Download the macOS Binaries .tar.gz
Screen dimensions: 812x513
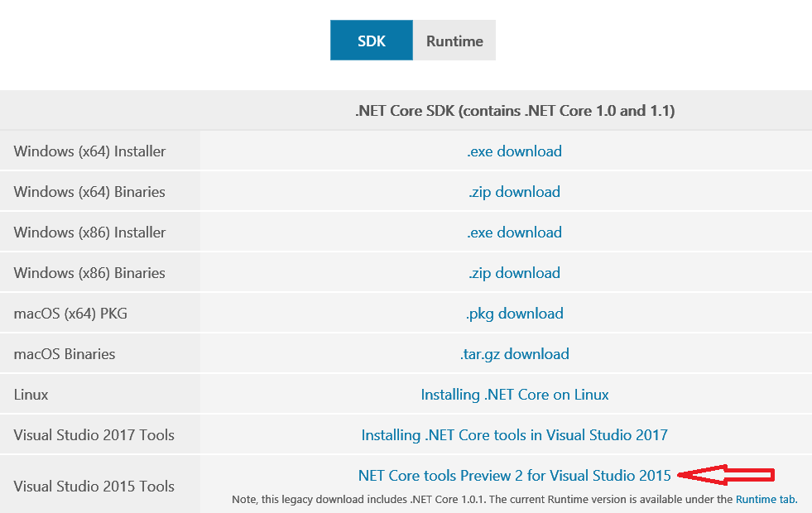point(514,354)
